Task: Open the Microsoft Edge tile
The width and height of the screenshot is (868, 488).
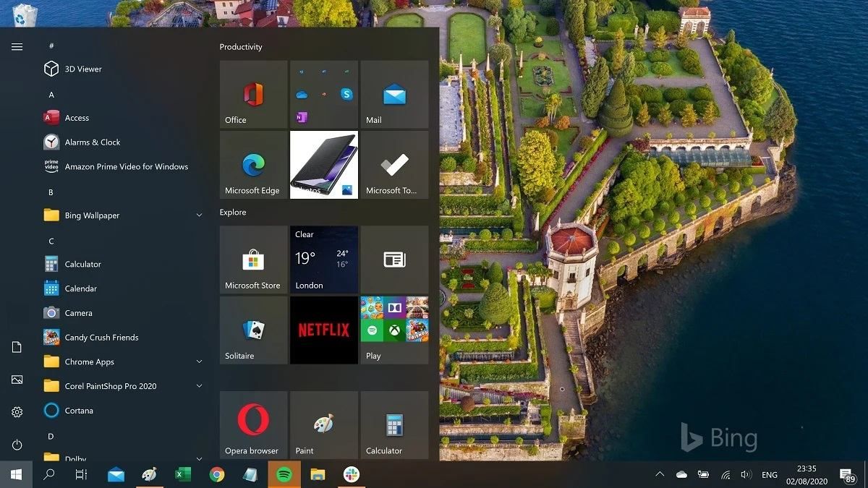Action: pyautogui.click(x=252, y=164)
